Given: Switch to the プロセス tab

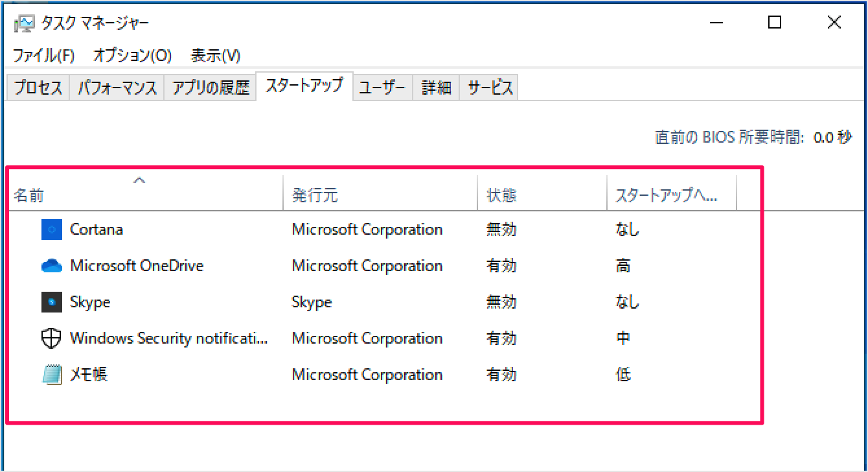Looking at the screenshot, I should coord(38,88).
